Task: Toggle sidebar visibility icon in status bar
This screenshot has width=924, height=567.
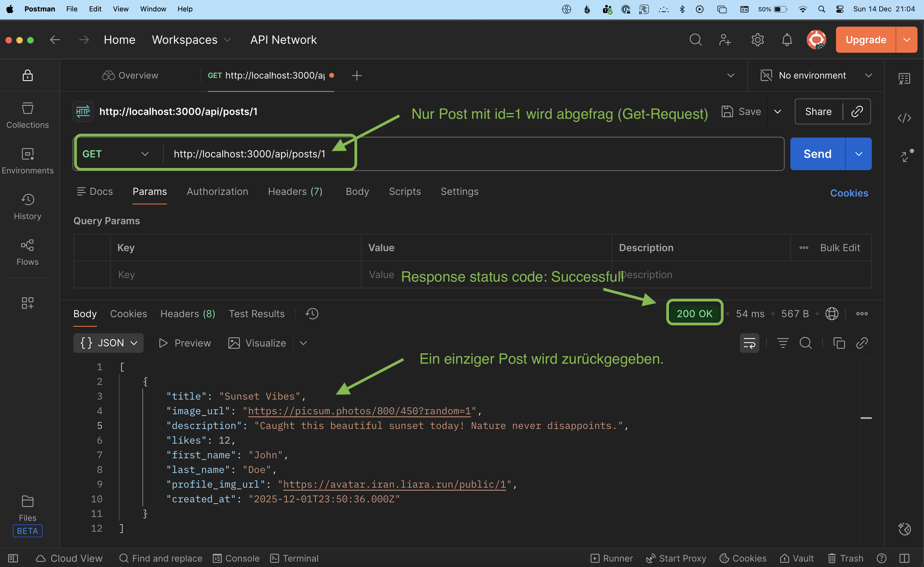Action: tap(13, 558)
